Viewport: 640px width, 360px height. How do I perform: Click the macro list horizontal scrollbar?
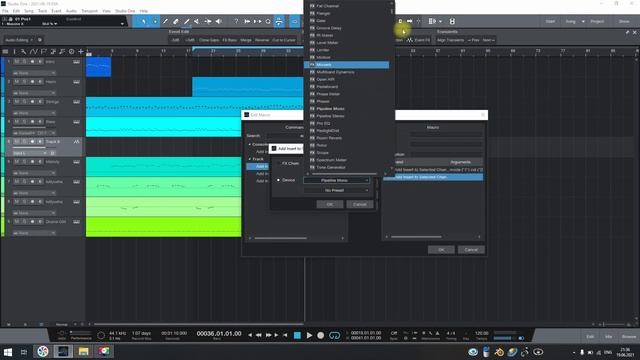pos(416,237)
